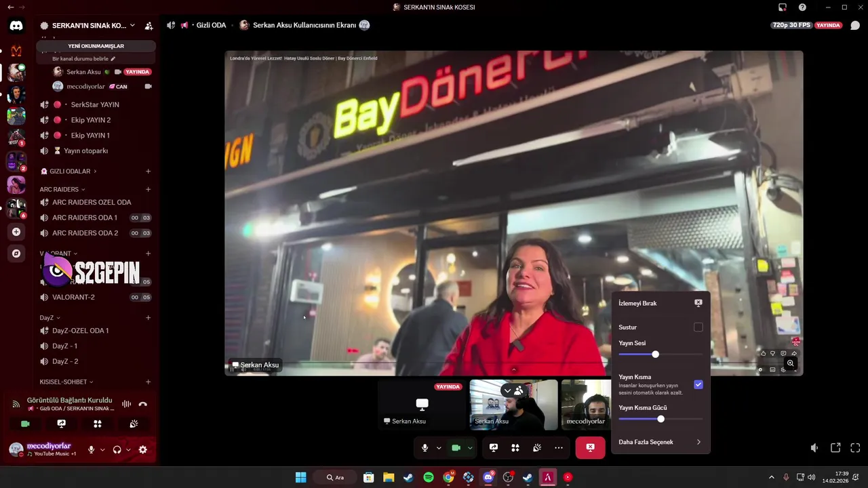Open mic device arrow in bottom call bar

tap(439, 447)
